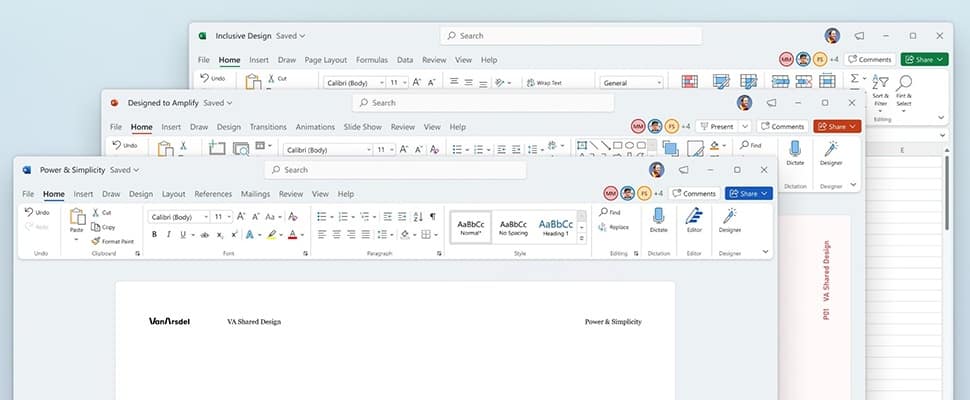Image resolution: width=970 pixels, height=400 pixels.
Task: Select Format Painter in Word
Action: point(113,241)
